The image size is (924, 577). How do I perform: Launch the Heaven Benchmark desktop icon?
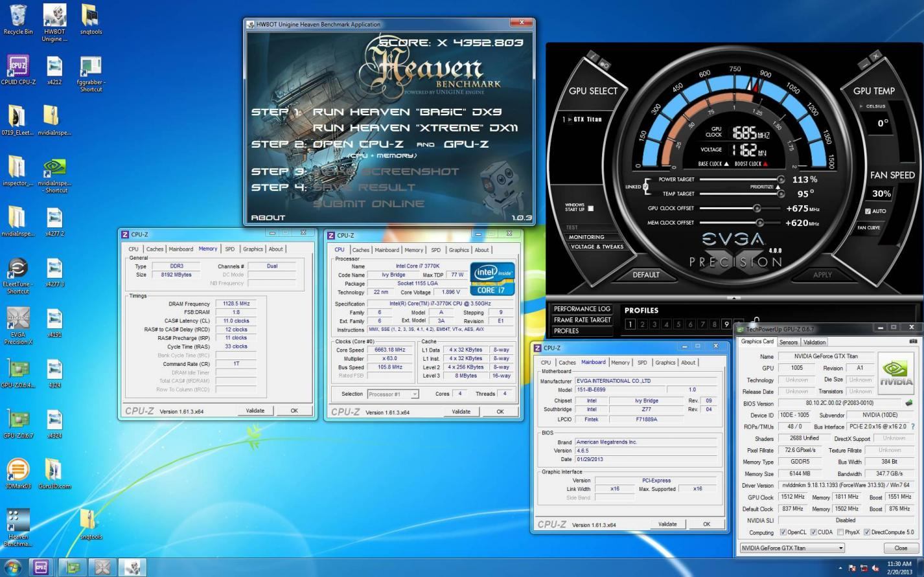pyautogui.click(x=18, y=528)
